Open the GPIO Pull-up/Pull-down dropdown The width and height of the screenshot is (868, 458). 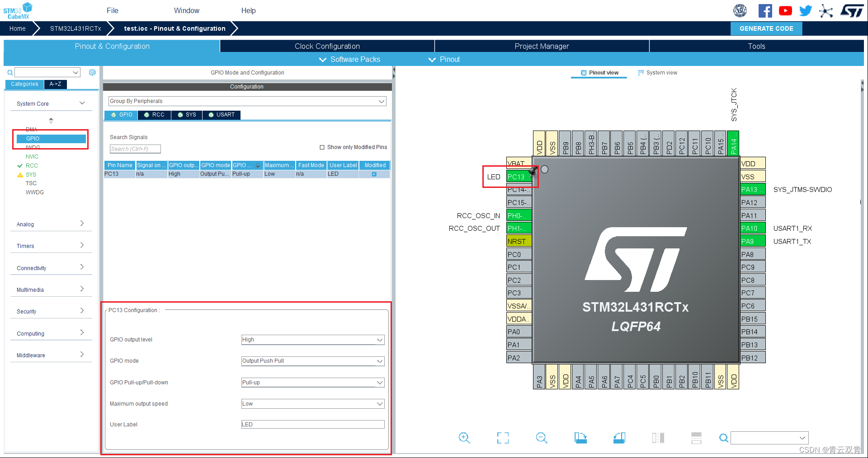click(x=313, y=383)
